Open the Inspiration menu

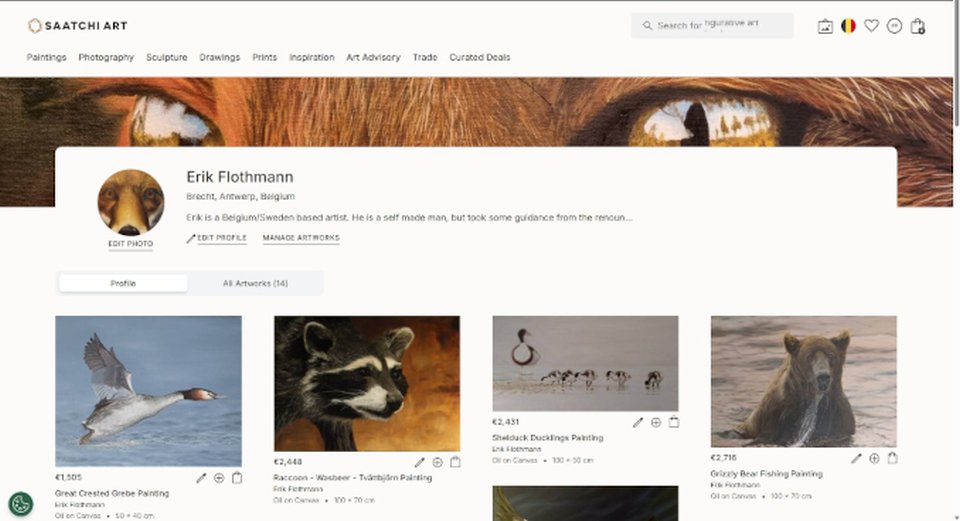(312, 58)
